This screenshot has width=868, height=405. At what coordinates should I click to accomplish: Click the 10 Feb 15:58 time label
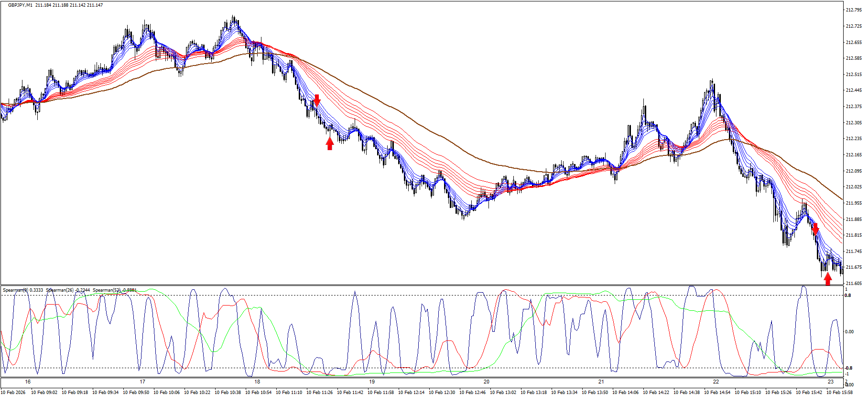click(839, 393)
